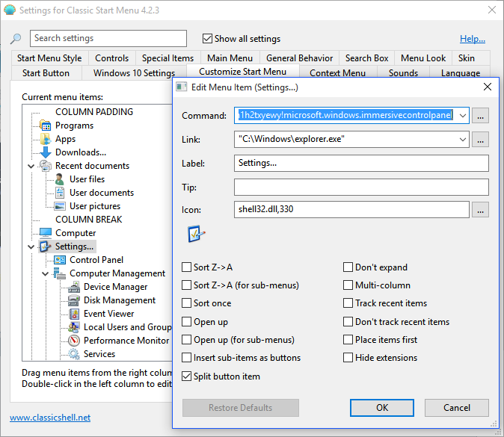Click the Downloads blue arrow icon
504x437 pixels.
46,152
